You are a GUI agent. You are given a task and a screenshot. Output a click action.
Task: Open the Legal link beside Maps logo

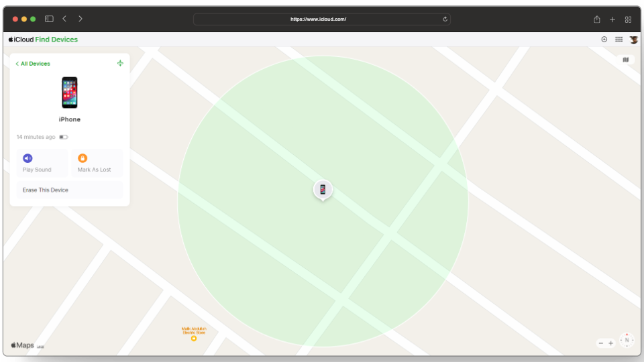(x=40, y=347)
